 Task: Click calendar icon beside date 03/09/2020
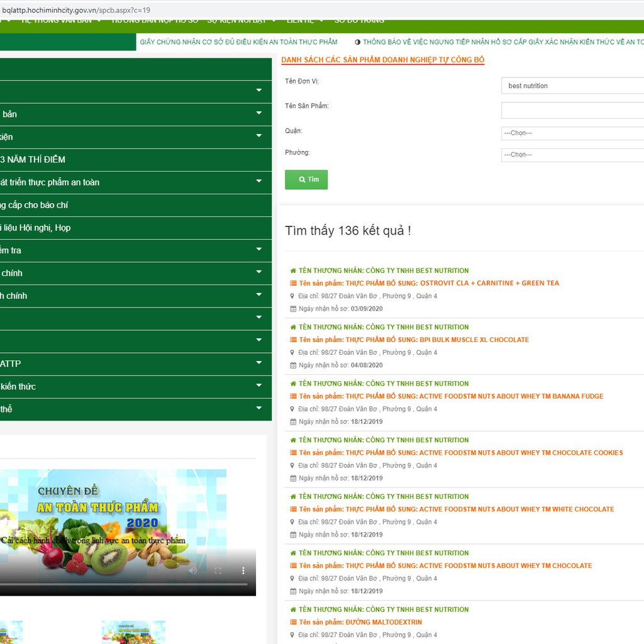tap(293, 309)
